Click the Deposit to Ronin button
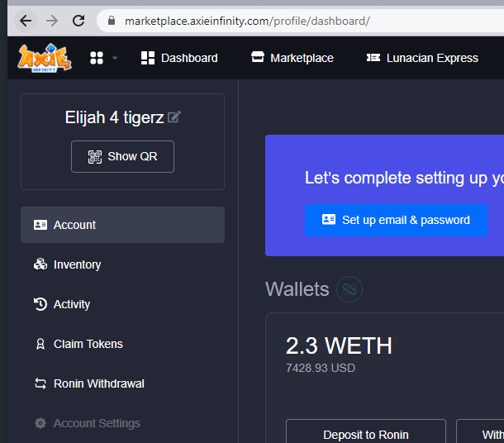Image resolution: width=504 pixels, height=443 pixels. point(366,431)
